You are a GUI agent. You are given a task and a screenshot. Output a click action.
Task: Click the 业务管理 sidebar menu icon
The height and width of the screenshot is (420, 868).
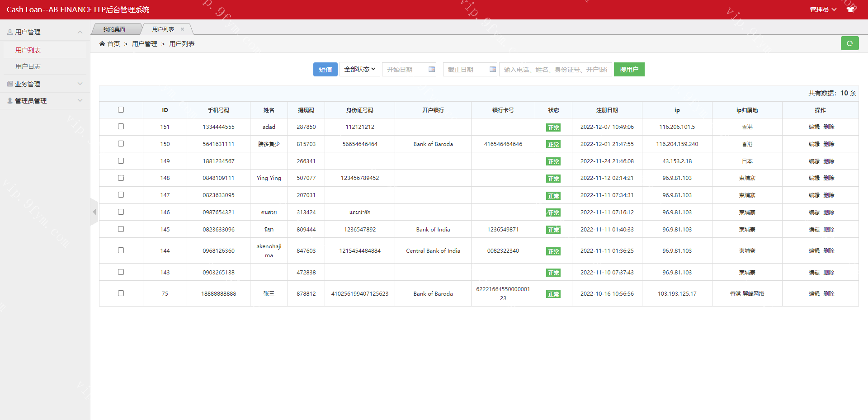click(x=10, y=84)
